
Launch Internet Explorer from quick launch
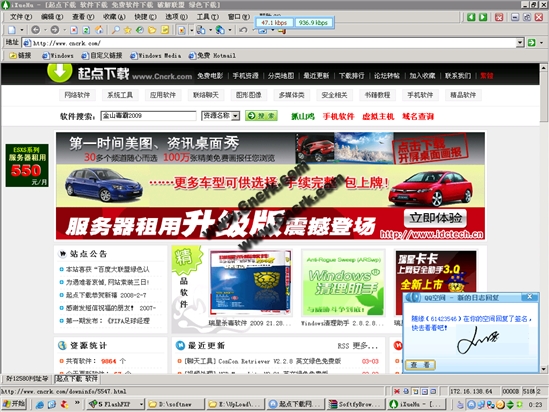(40, 405)
